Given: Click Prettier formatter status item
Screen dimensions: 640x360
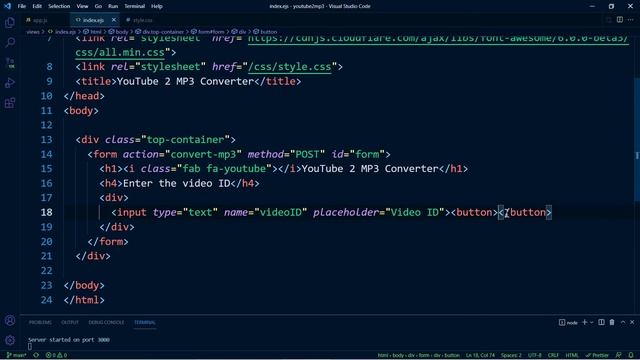Looking at the screenshot, I should (597, 355).
